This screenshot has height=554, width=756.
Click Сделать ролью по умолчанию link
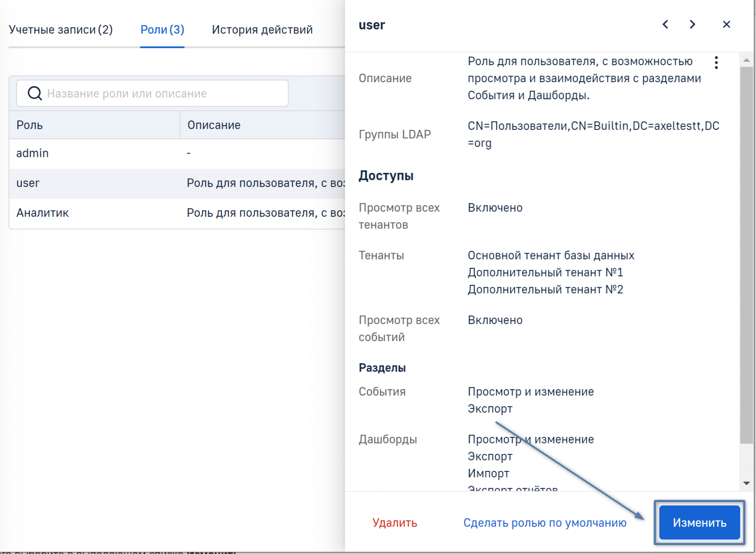tap(544, 523)
